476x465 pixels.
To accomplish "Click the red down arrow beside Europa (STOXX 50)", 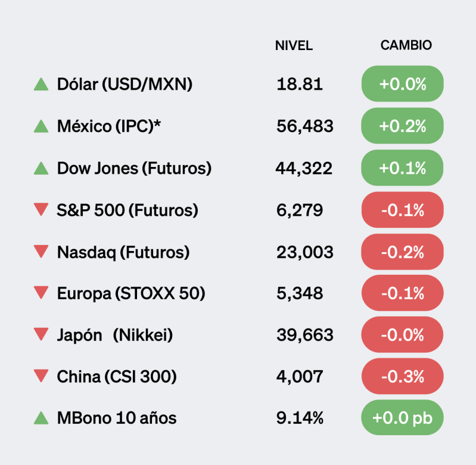I will coord(41,293).
